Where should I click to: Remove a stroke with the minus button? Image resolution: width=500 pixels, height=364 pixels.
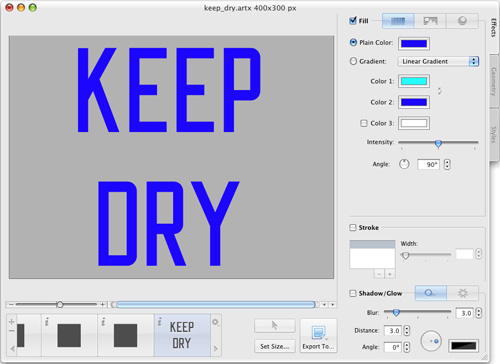pos(379,274)
